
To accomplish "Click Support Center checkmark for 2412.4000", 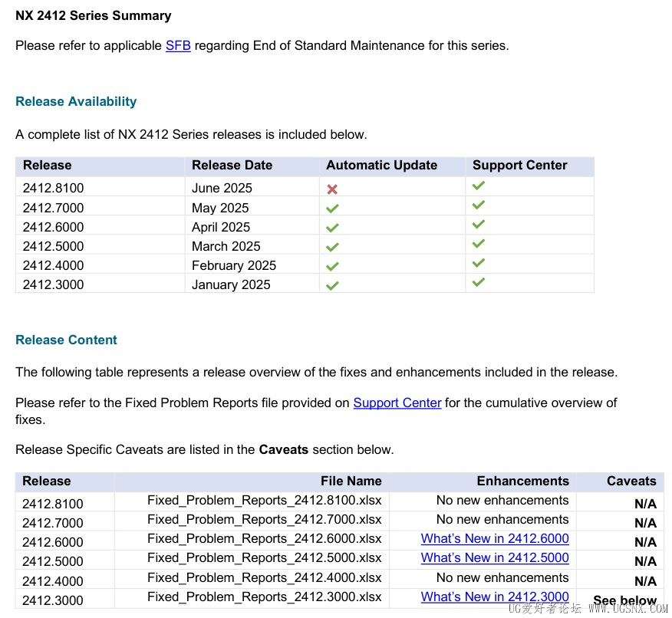I will pyautogui.click(x=478, y=262).
